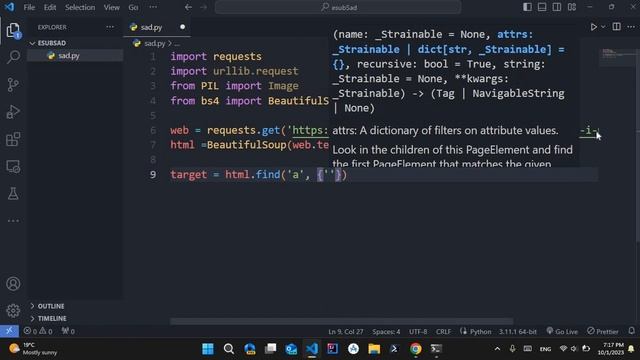Viewport: 640px width, 360px height.
Task: Select interpreter 3.11.1 64-bit
Action: (x=518, y=332)
